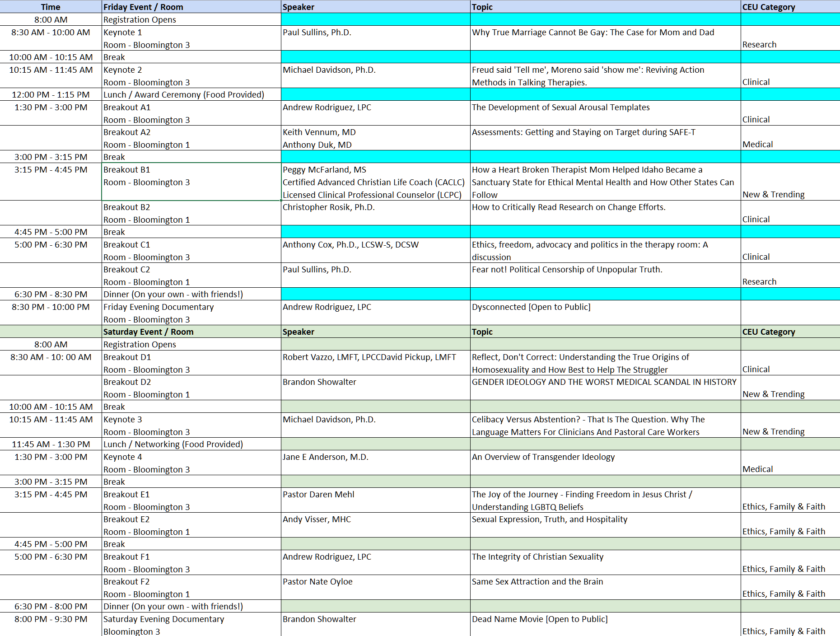Click the 'Breakout B2' event cell

(x=191, y=213)
